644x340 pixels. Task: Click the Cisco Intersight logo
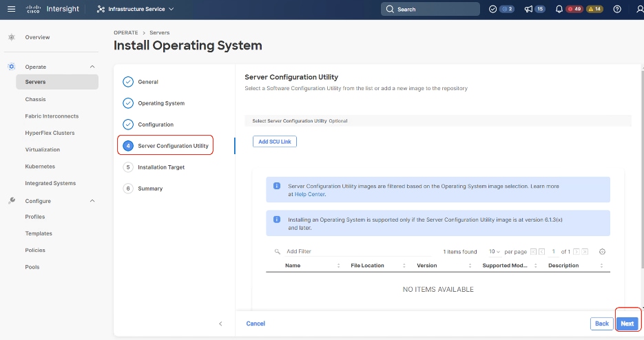[52, 9]
